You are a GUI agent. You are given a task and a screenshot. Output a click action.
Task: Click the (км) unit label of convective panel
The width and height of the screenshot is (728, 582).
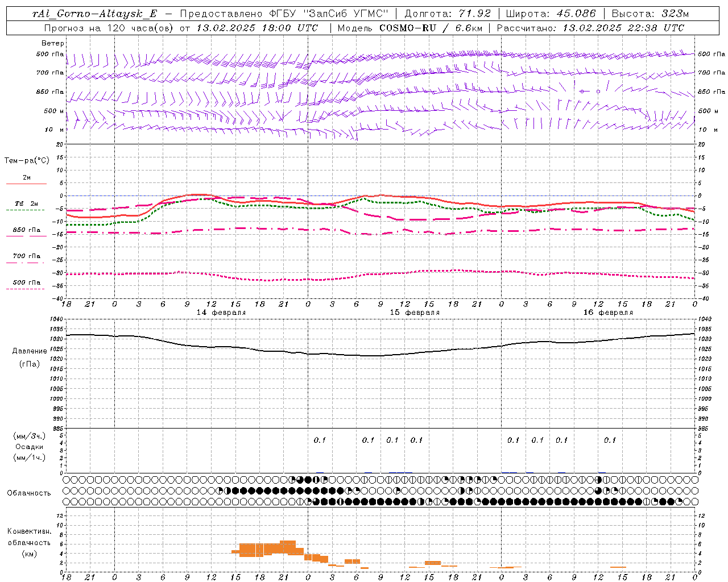point(30,554)
